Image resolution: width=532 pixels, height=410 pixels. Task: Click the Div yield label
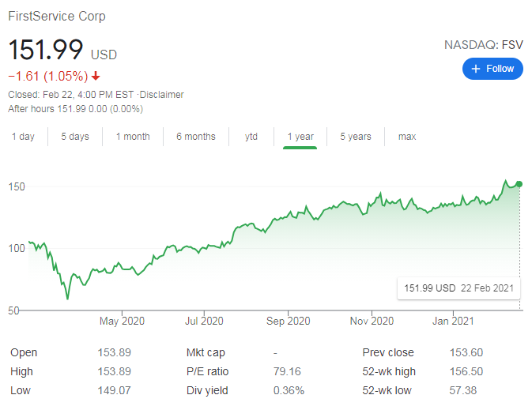[207, 391]
